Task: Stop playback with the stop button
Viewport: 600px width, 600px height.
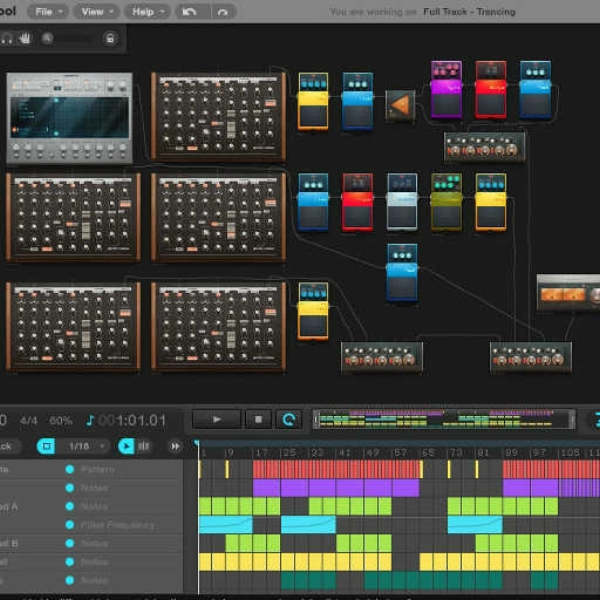Action: point(258,420)
